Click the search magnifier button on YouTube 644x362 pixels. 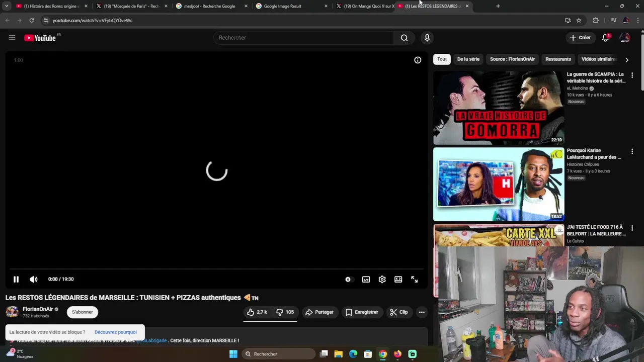pyautogui.click(x=404, y=38)
